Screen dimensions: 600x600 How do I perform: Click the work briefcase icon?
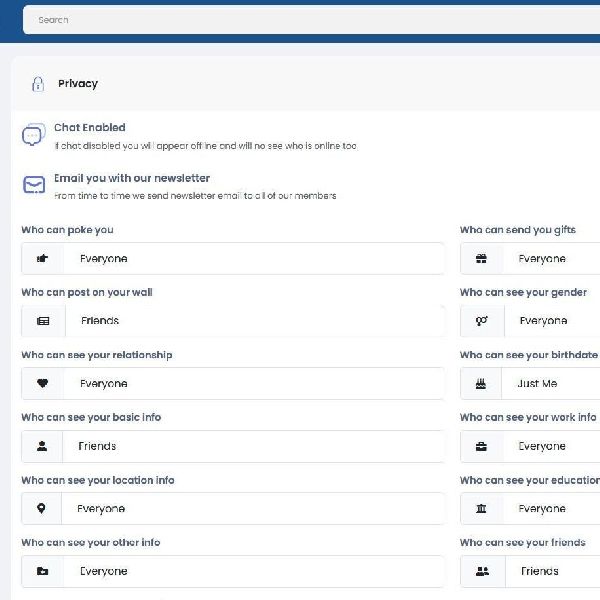tap(481, 446)
